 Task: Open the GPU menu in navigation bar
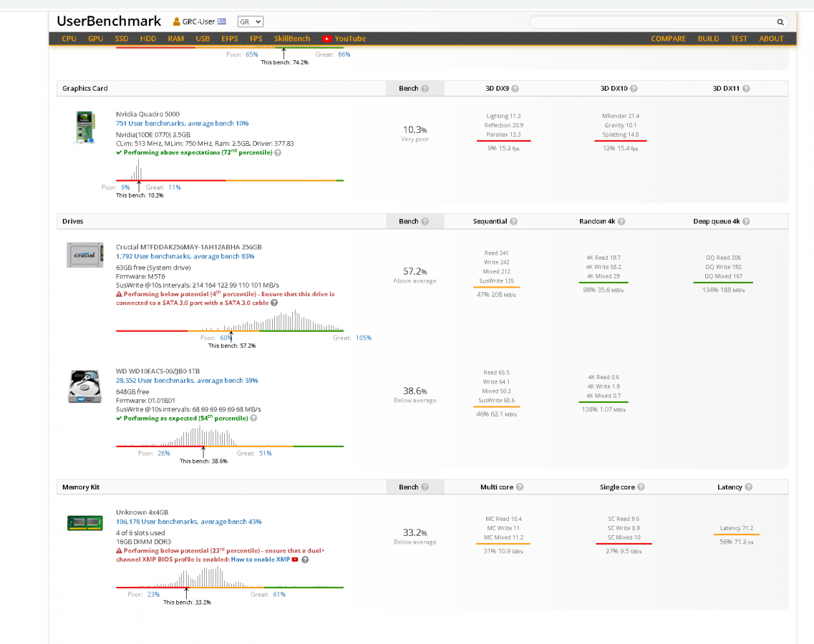(x=95, y=39)
